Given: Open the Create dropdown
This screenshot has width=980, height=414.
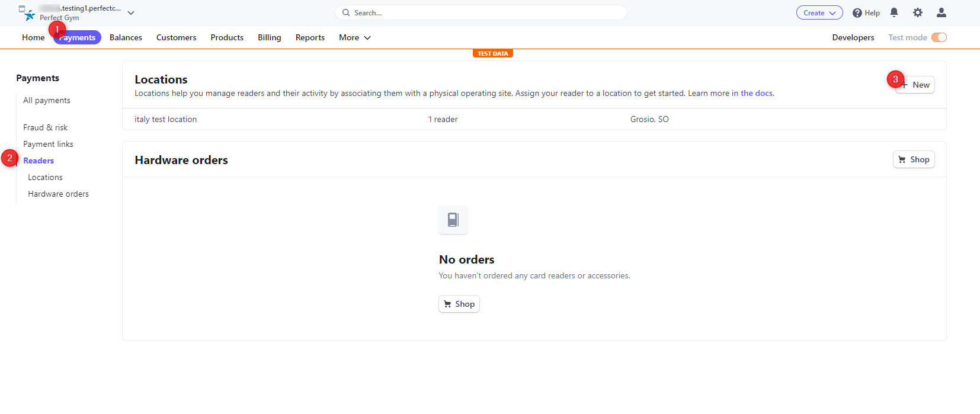Looking at the screenshot, I should (819, 13).
